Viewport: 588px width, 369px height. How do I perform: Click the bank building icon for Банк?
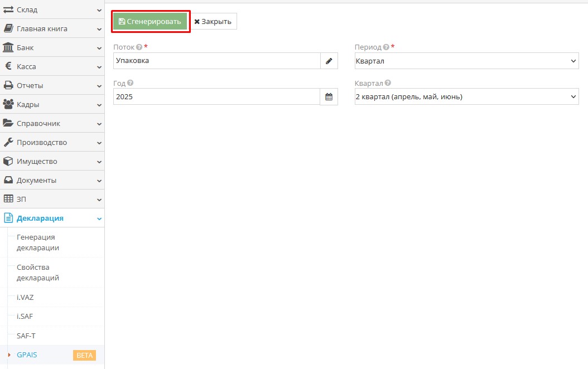(x=8, y=47)
